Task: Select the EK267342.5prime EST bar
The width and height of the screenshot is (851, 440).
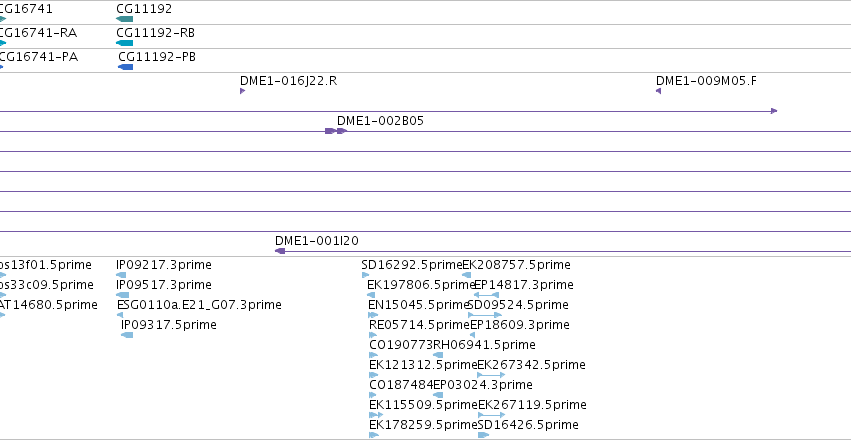Action: [x=491, y=375]
